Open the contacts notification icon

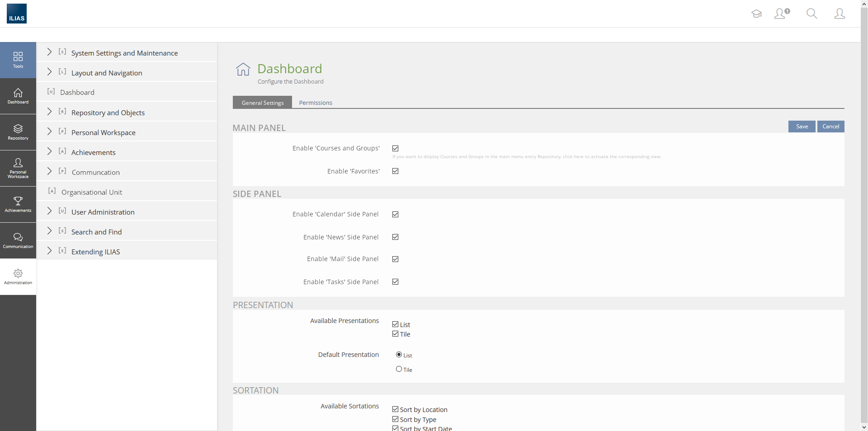pos(781,14)
